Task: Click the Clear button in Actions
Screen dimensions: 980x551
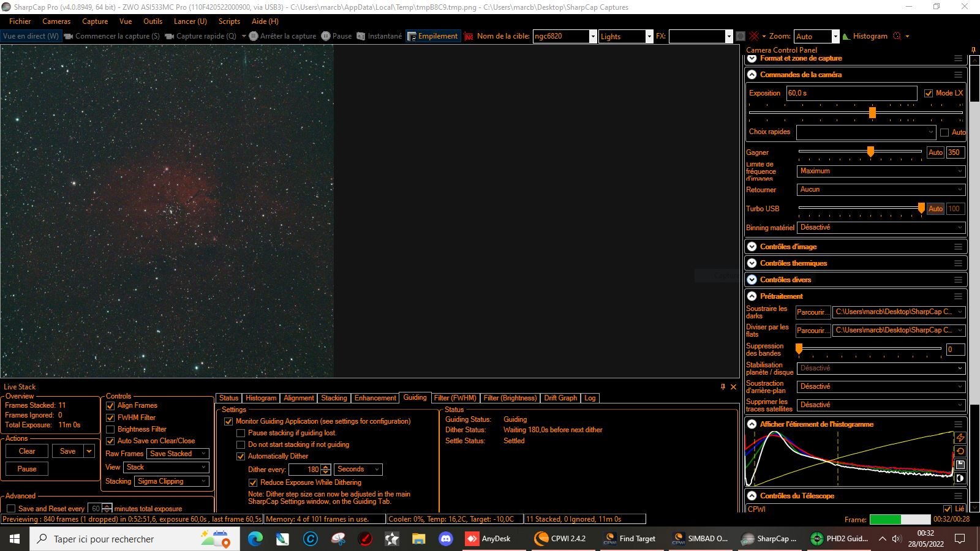Action: [x=27, y=451]
